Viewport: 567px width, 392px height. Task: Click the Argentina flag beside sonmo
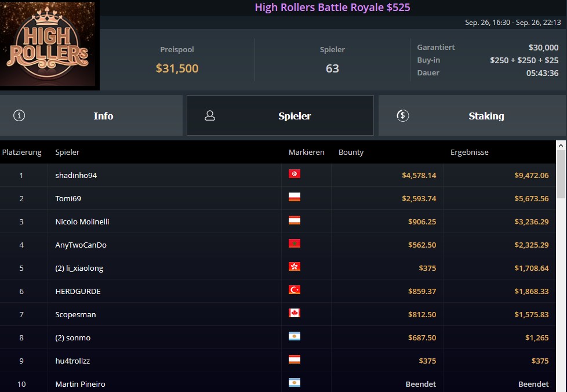[x=295, y=336]
